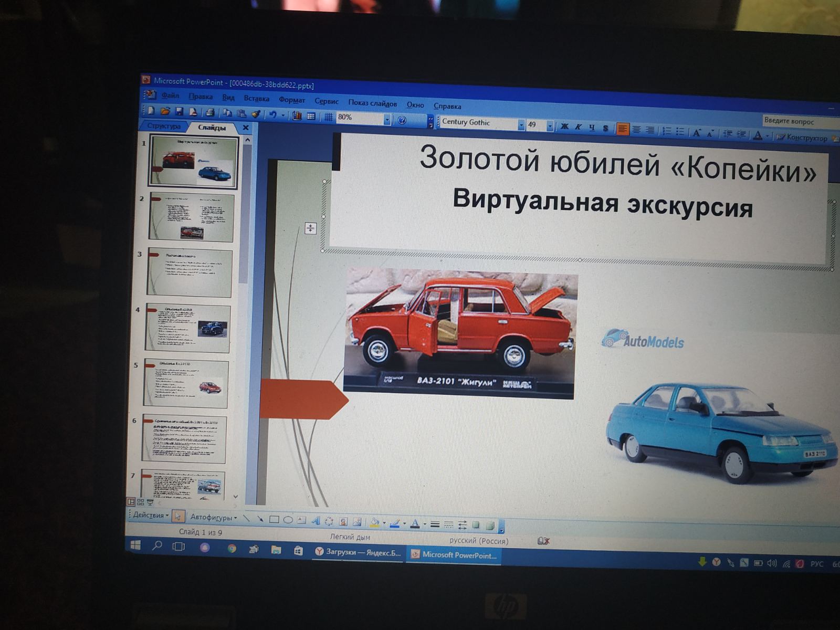Click the Введите вопрос help field
This screenshot has width=840, height=630.
coord(801,121)
